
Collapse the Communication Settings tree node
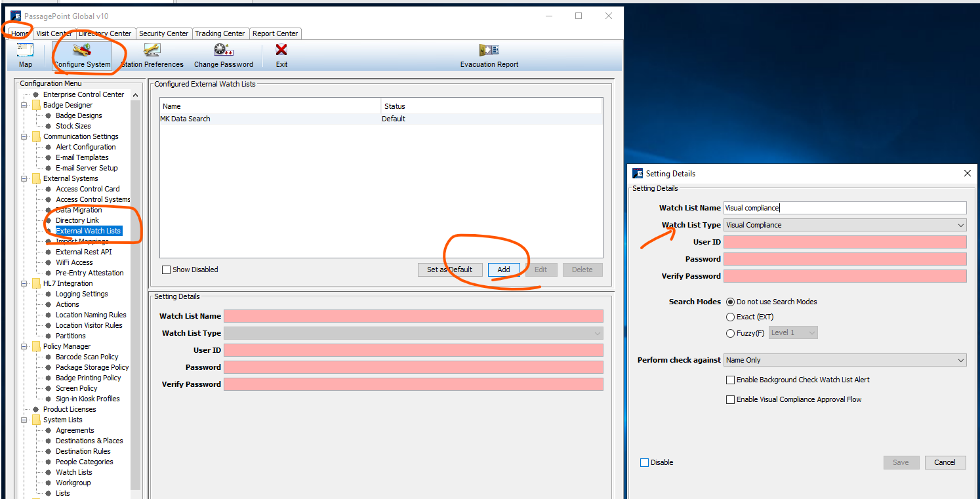[24, 136]
